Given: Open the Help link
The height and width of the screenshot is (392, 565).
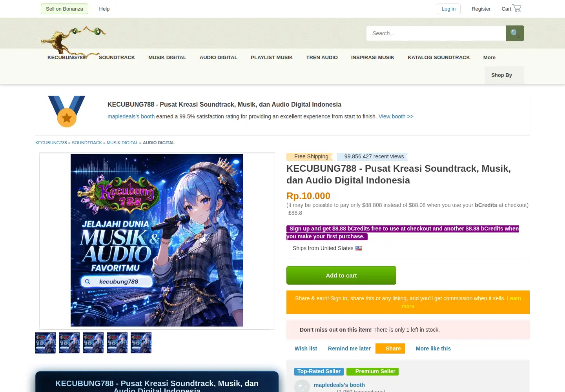Looking at the screenshot, I should [x=104, y=9].
